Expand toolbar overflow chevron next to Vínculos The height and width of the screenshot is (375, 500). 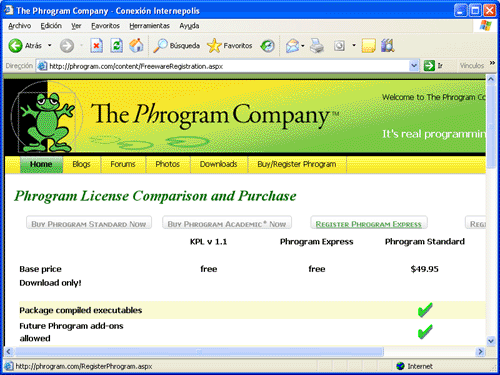[x=492, y=63]
